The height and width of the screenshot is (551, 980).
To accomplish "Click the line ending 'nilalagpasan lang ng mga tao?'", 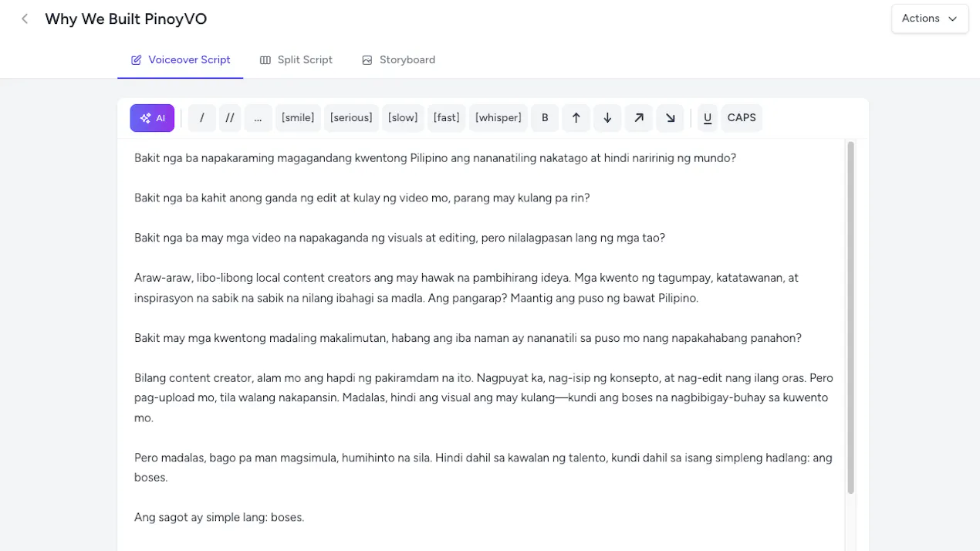I will (x=400, y=238).
